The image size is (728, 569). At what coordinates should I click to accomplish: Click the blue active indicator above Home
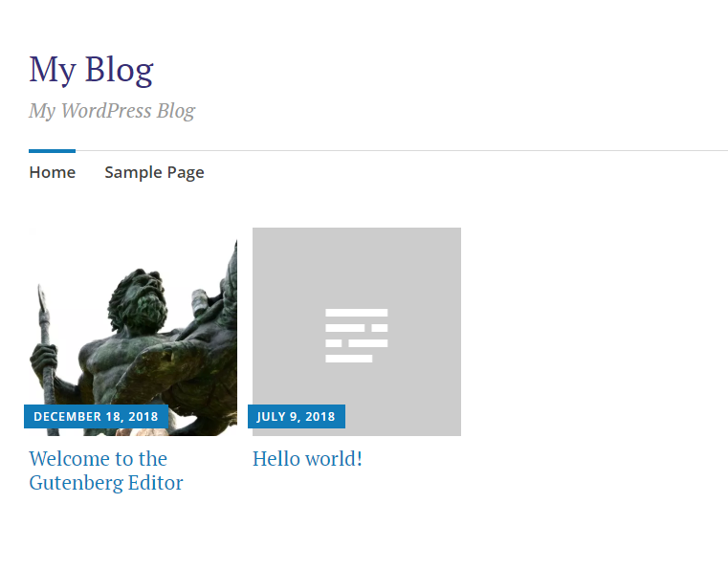[52, 151]
